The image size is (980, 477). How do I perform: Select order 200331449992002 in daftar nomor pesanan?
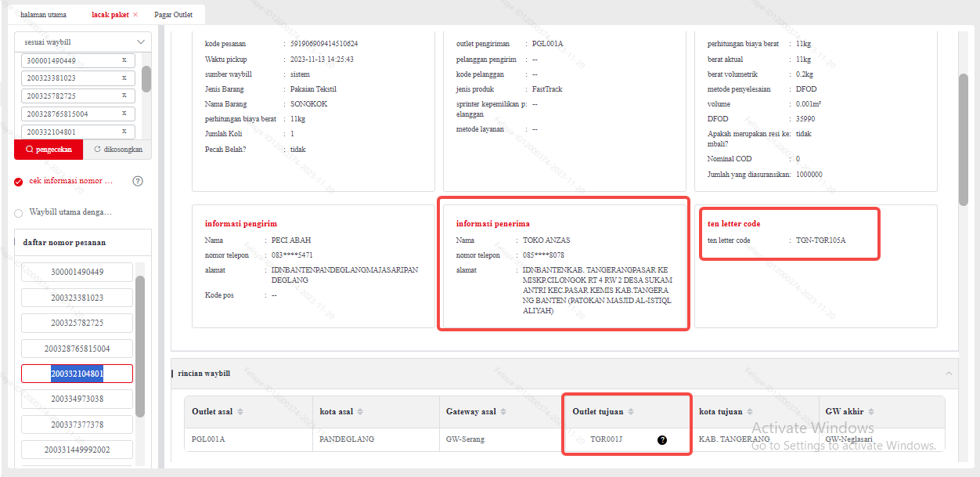pos(77,450)
